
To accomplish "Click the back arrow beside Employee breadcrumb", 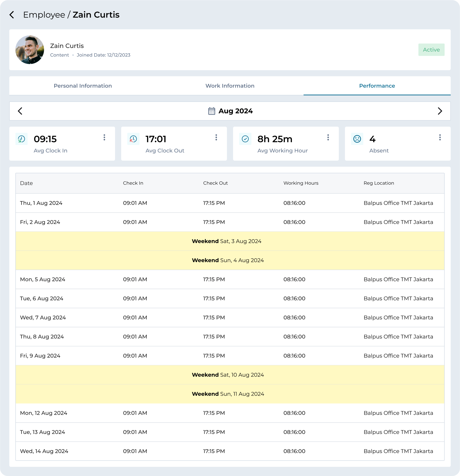I will coord(12,15).
